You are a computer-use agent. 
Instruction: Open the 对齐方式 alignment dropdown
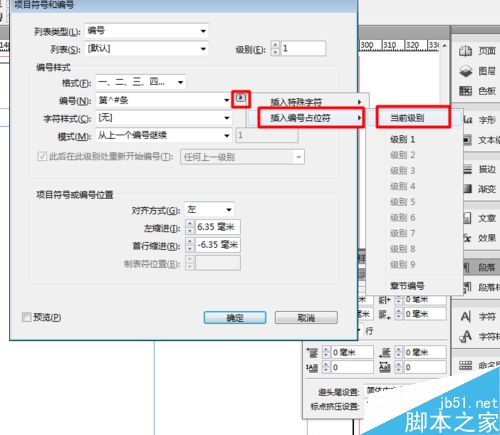point(209,210)
